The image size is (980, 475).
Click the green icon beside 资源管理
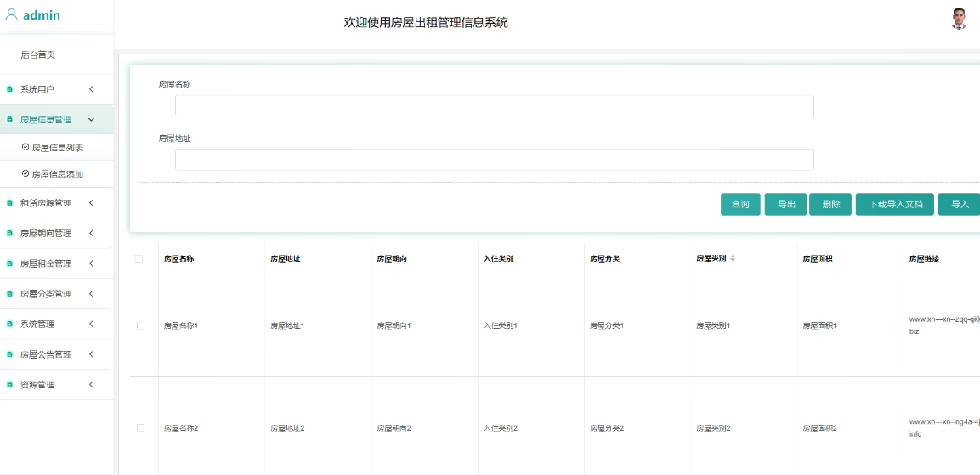click(x=9, y=385)
